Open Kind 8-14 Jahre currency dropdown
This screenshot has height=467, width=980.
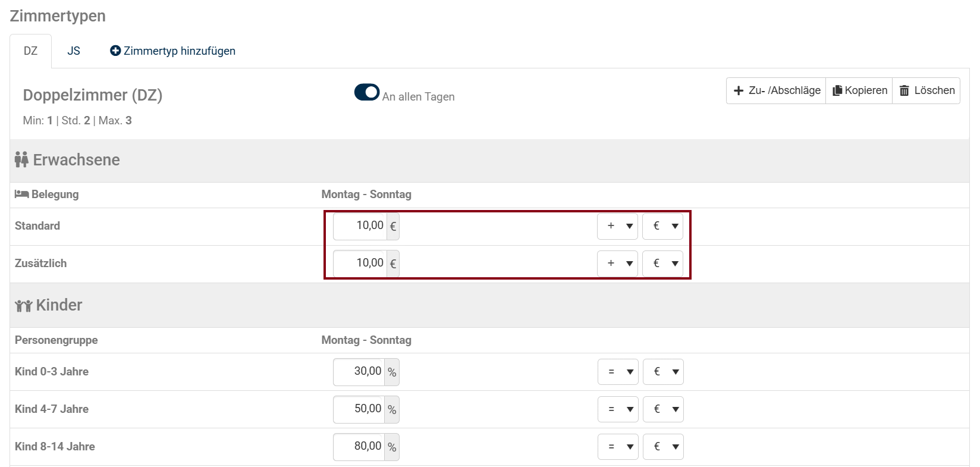tap(663, 447)
